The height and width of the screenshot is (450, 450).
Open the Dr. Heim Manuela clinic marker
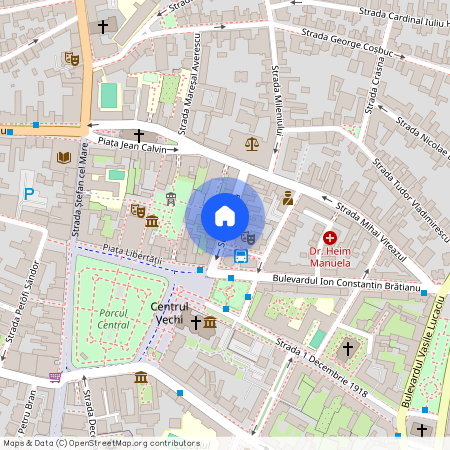point(330,238)
